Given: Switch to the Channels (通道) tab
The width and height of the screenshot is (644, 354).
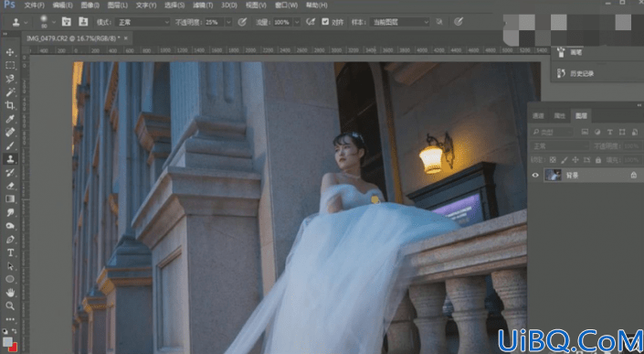Looking at the screenshot, I should pyautogui.click(x=538, y=116).
